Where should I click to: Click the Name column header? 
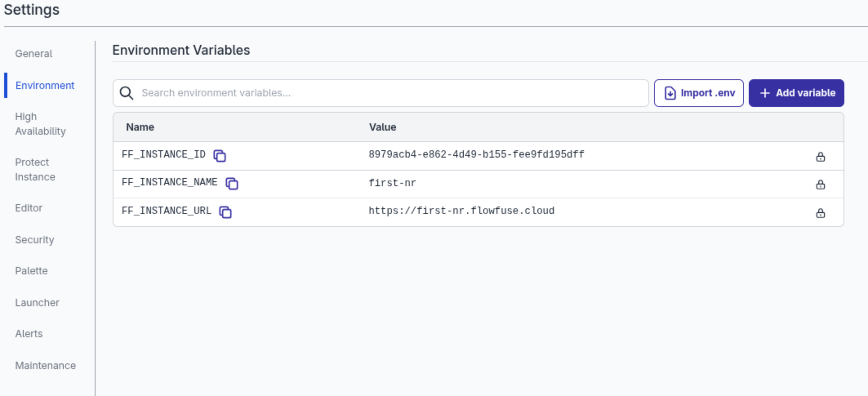click(x=139, y=127)
